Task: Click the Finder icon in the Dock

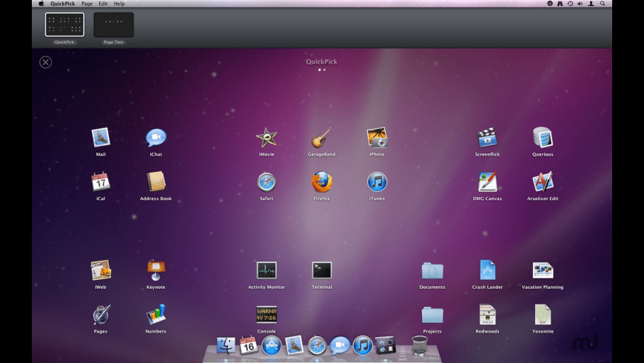Action: 226,345
